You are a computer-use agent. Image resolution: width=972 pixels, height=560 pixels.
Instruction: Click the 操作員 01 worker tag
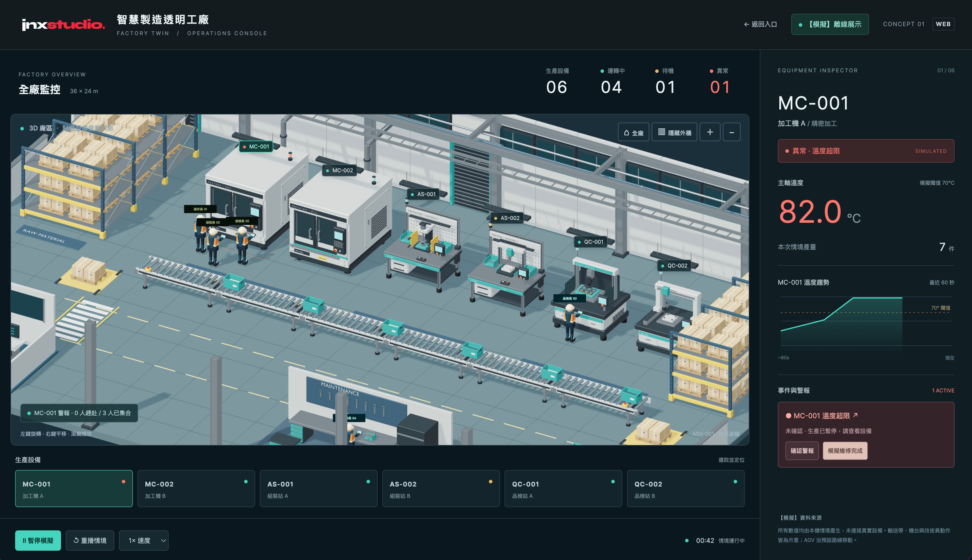click(200, 209)
